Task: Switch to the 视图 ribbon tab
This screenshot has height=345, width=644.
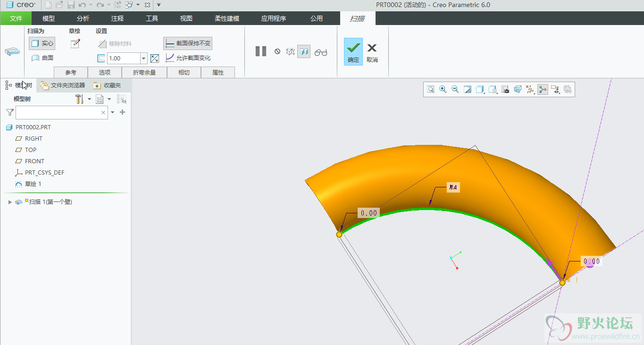Action: point(186,18)
